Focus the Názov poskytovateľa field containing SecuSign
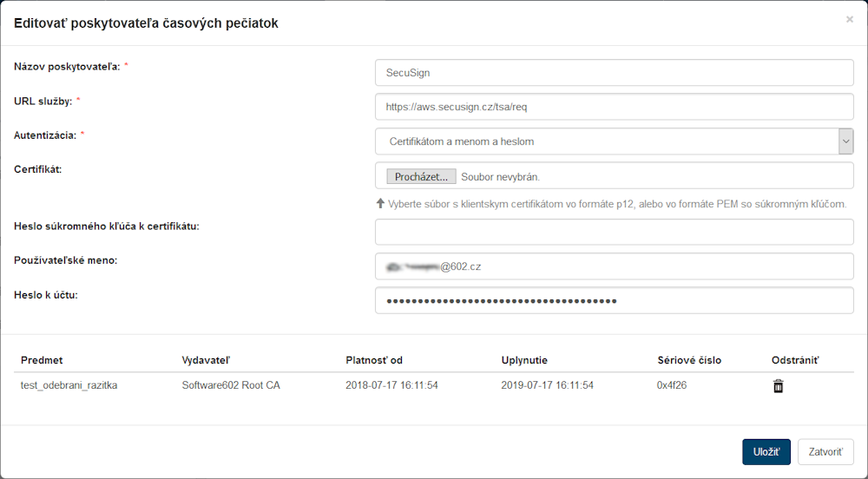 pos(615,73)
